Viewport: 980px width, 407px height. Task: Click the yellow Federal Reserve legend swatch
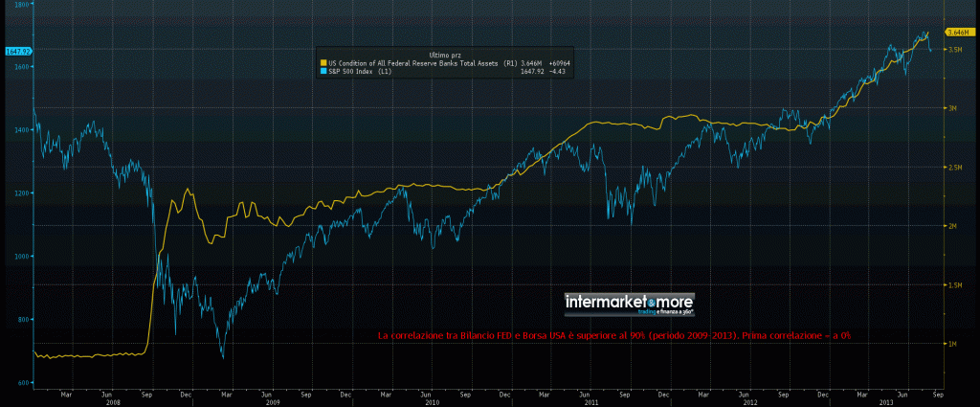322,62
